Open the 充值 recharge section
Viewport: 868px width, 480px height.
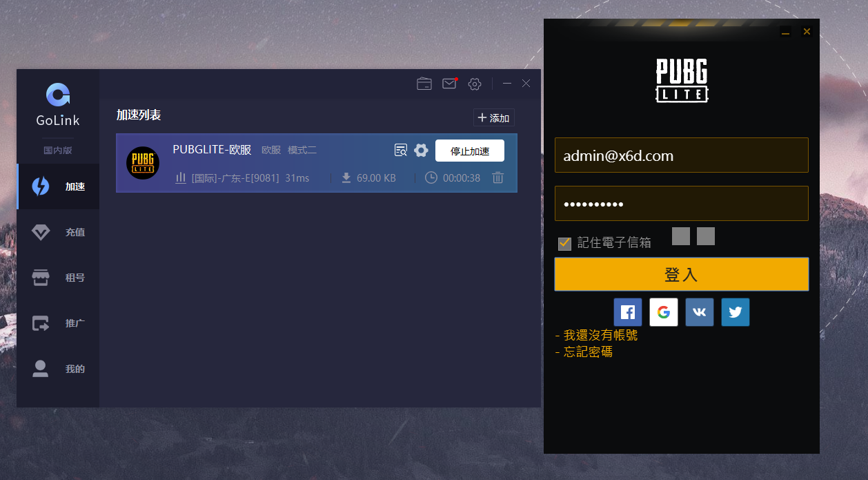pos(58,231)
